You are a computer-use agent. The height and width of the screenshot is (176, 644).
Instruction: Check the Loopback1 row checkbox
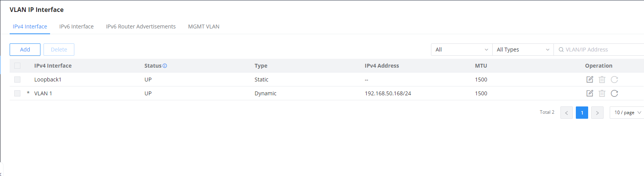click(x=17, y=80)
